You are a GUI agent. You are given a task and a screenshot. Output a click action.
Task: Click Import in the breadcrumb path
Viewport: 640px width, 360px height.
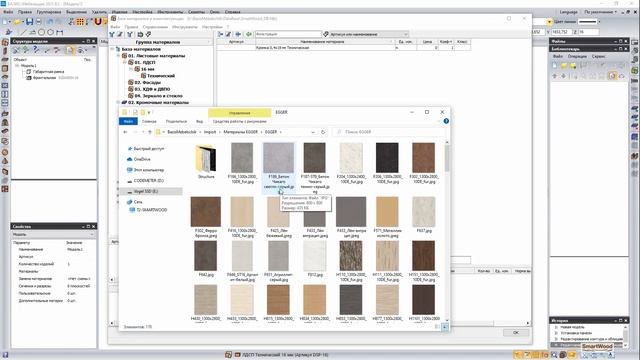tap(210, 132)
